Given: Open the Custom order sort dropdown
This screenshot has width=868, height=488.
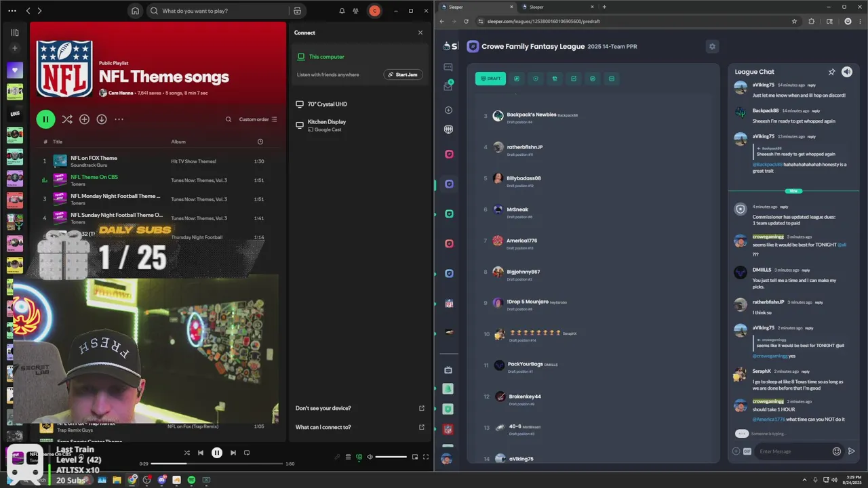Looking at the screenshot, I should pos(258,119).
